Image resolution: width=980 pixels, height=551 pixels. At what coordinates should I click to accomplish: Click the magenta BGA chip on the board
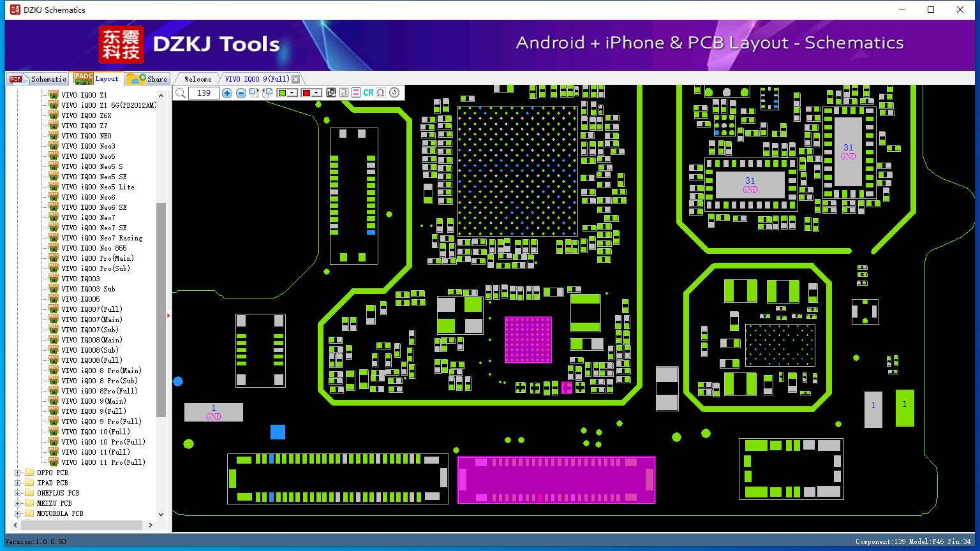pos(528,340)
